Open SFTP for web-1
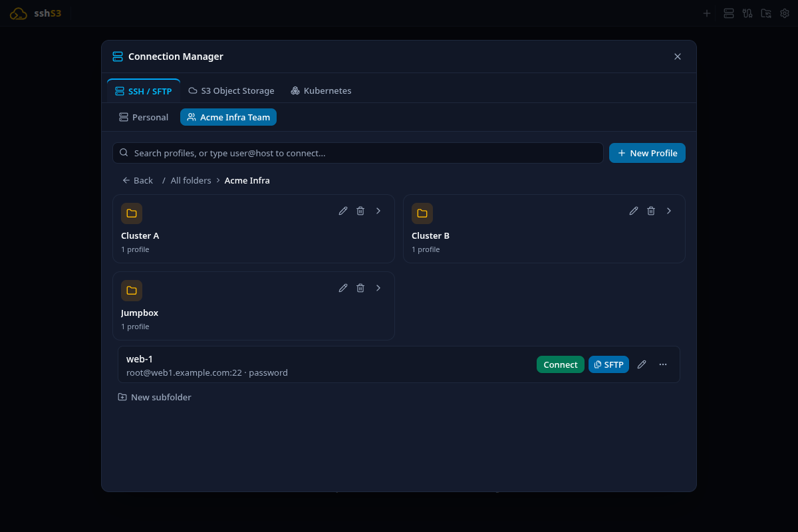798x532 pixels. tap(608, 364)
